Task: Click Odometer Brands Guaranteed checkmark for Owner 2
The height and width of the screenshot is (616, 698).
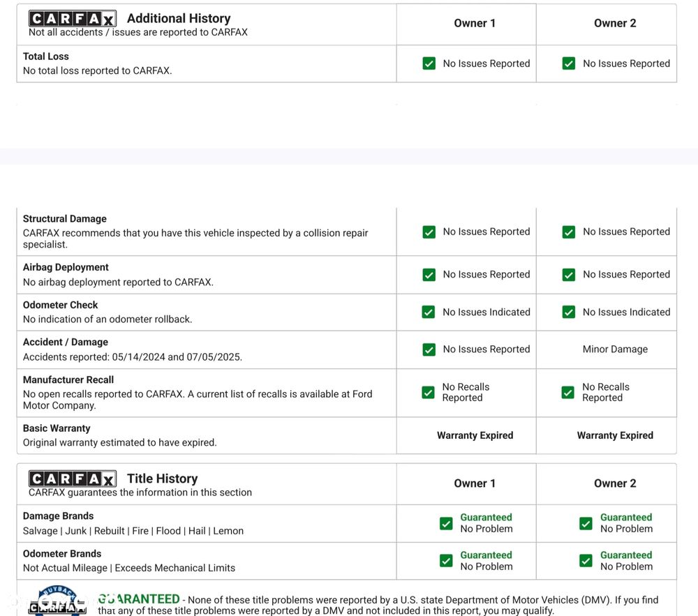Action: point(586,561)
